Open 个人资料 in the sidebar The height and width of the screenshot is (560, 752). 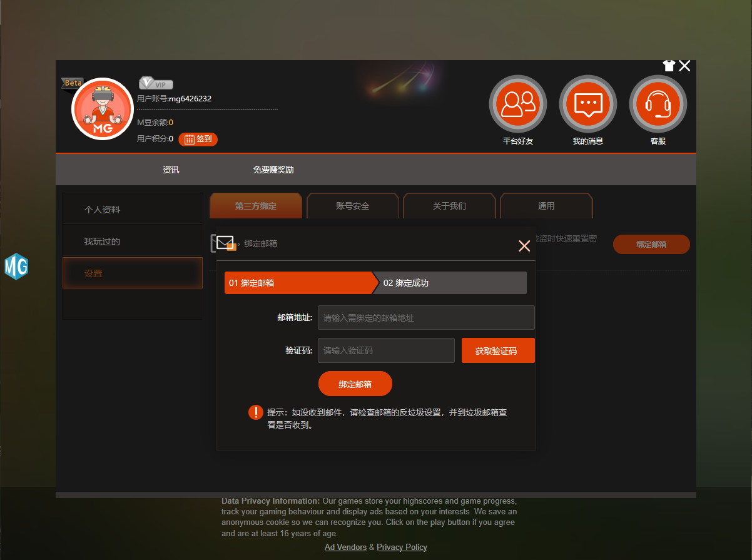pyautogui.click(x=102, y=210)
